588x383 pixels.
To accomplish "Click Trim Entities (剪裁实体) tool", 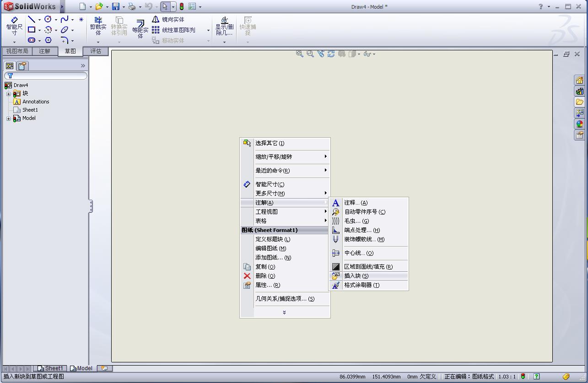I will pos(98,26).
